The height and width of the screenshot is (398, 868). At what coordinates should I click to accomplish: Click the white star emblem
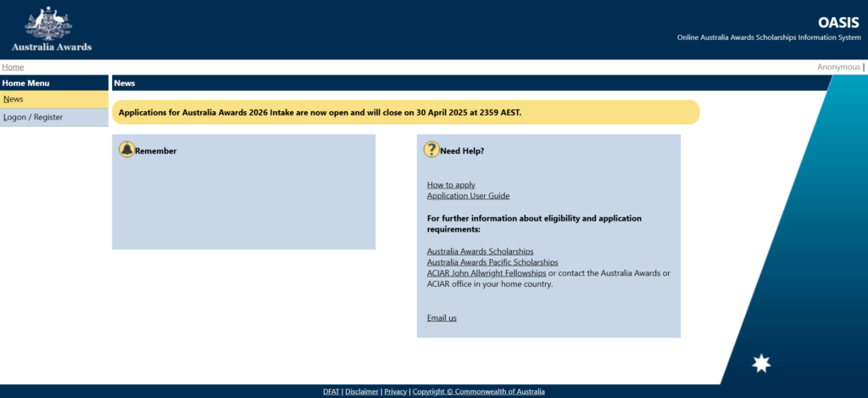(761, 363)
